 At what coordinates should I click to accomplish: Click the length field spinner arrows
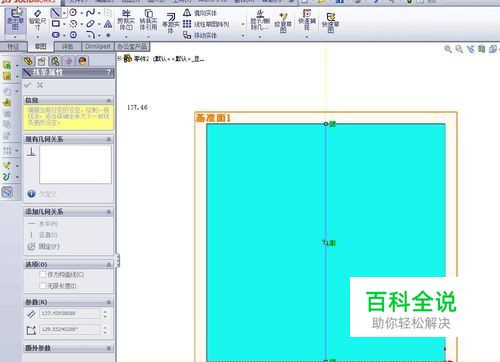(105, 313)
